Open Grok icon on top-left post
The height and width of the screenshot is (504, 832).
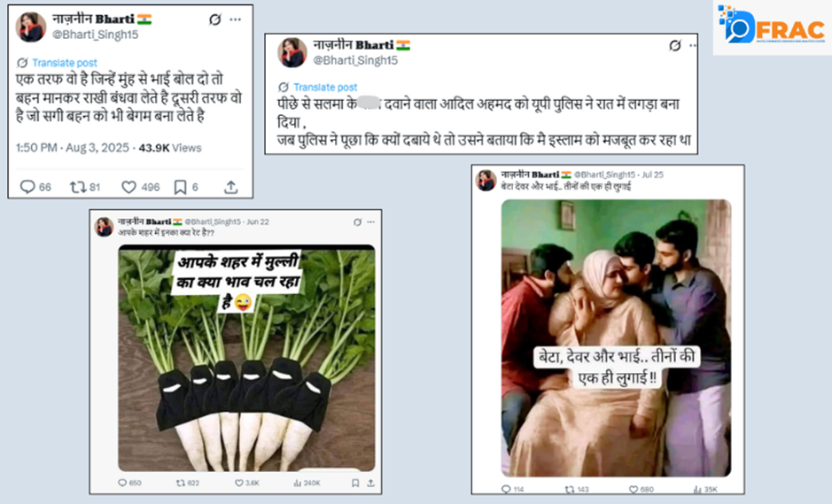[214, 19]
